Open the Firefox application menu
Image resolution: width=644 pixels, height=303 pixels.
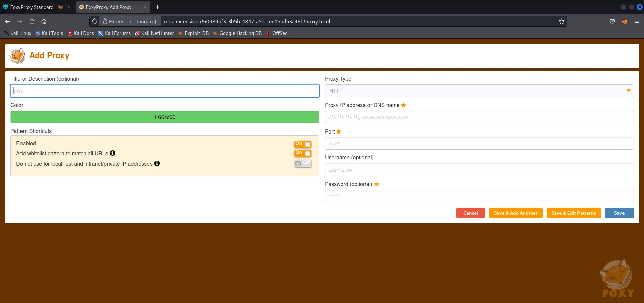(637, 21)
